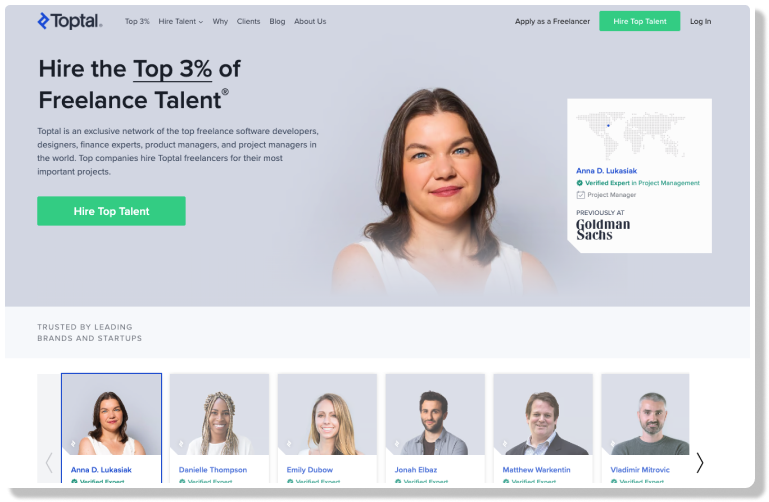Open the Top 3% menu item
769x502 pixels.
click(137, 22)
